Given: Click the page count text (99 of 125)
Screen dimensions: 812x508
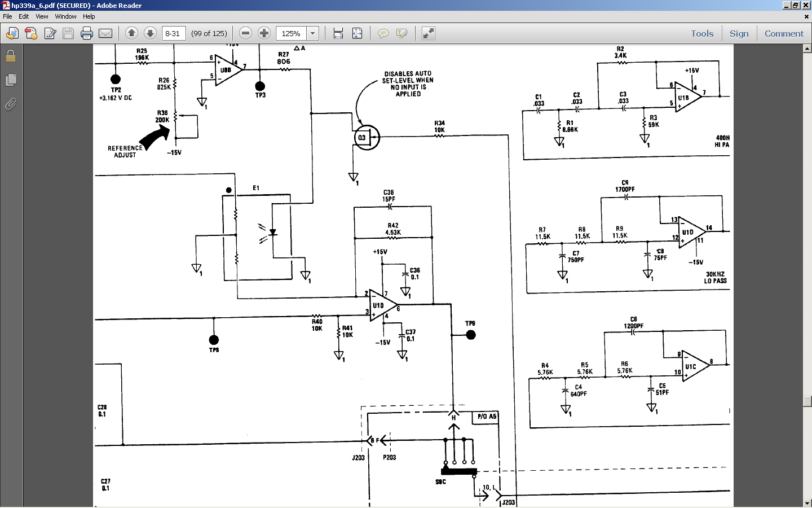Looking at the screenshot, I should (x=209, y=33).
